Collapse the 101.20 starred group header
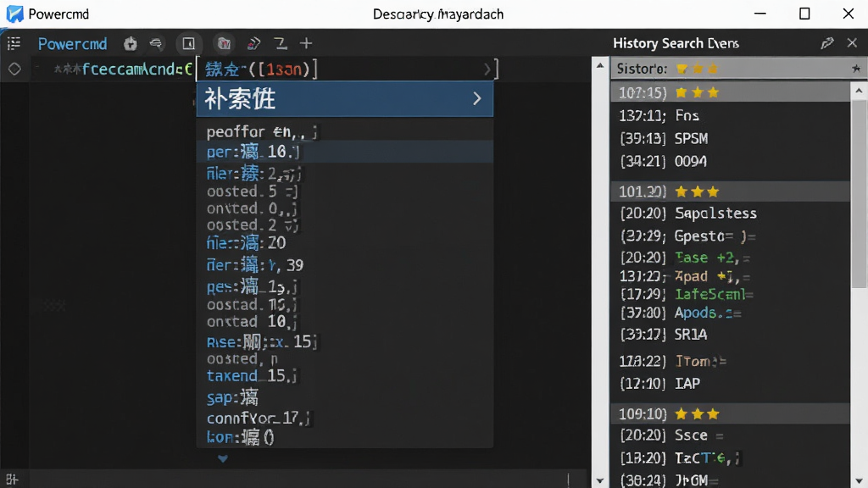Viewport: 868px width, 488px height. [730, 191]
